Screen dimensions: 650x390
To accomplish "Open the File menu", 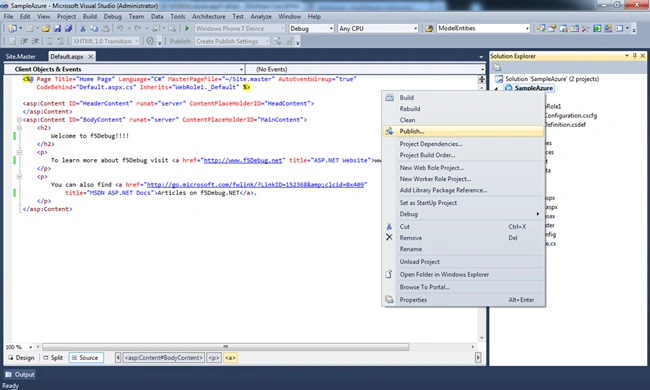I will (8, 17).
